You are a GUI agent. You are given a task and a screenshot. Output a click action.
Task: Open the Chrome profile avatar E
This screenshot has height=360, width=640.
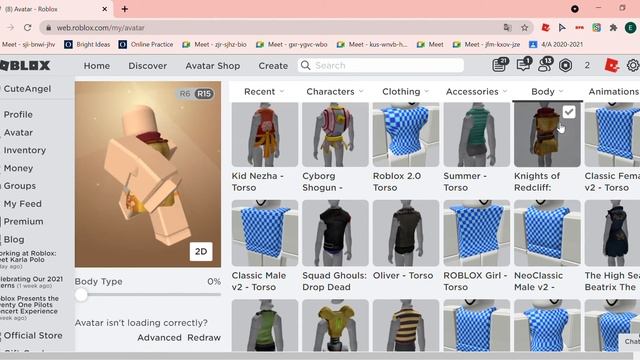click(x=630, y=28)
